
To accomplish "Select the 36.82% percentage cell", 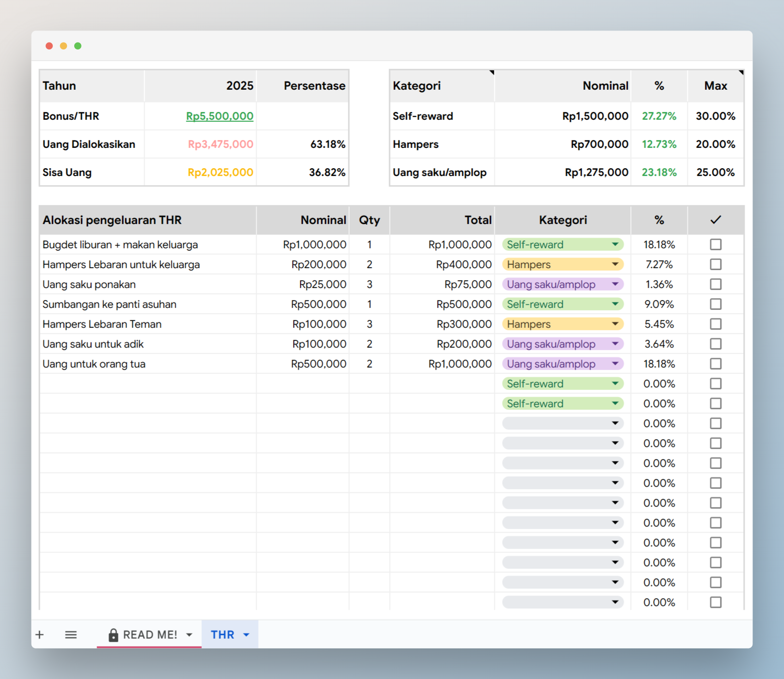I will pyautogui.click(x=303, y=172).
